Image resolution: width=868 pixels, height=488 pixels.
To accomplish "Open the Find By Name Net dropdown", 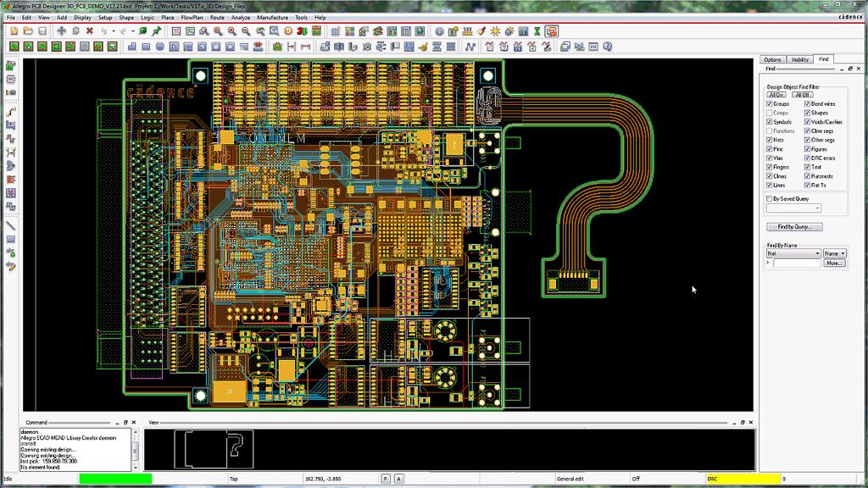I will [793, 253].
